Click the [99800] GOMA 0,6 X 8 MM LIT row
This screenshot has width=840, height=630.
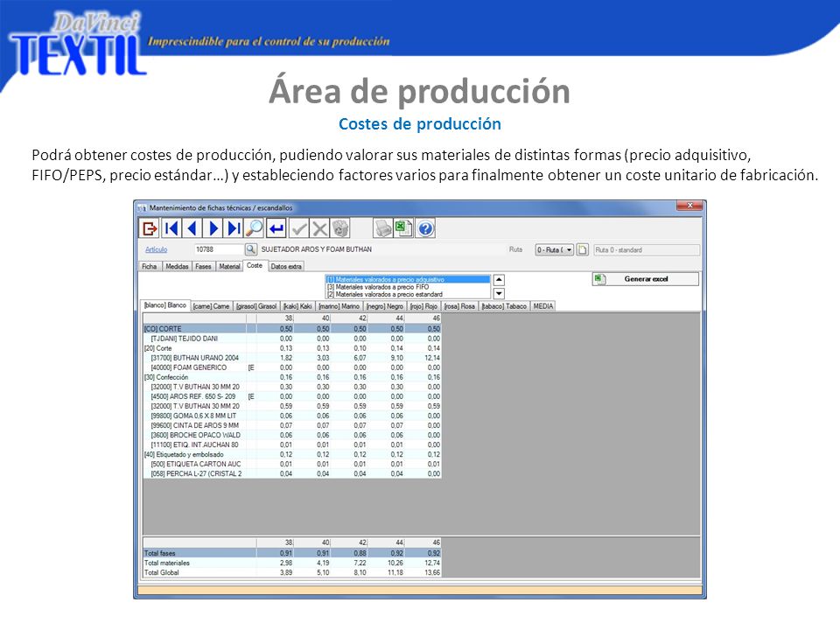point(292,416)
